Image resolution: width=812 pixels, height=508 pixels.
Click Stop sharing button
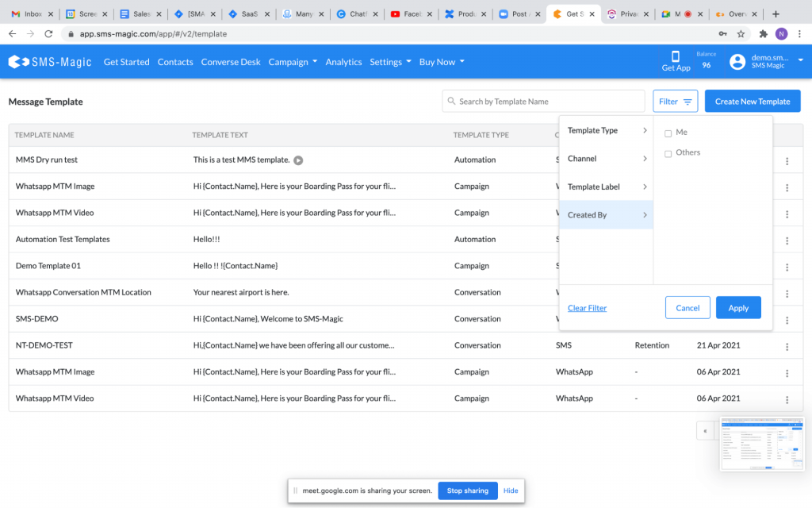pyautogui.click(x=467, y=491)
